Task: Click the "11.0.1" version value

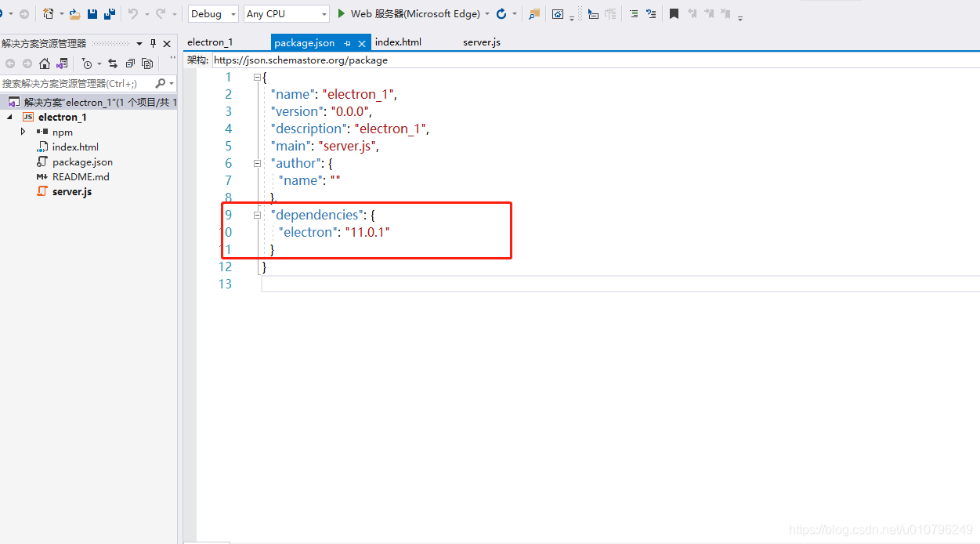Action: tap(367, 232)
